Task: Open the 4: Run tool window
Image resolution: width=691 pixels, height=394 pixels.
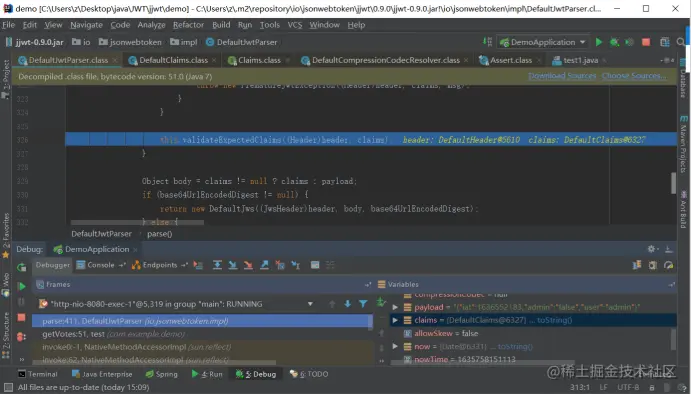Action: pos(207,374)
